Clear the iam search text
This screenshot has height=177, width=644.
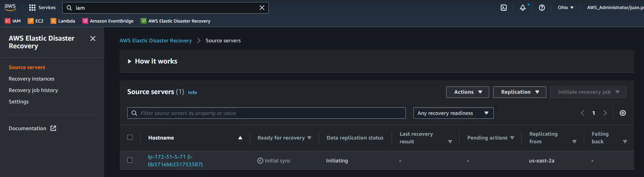point(262,8)
